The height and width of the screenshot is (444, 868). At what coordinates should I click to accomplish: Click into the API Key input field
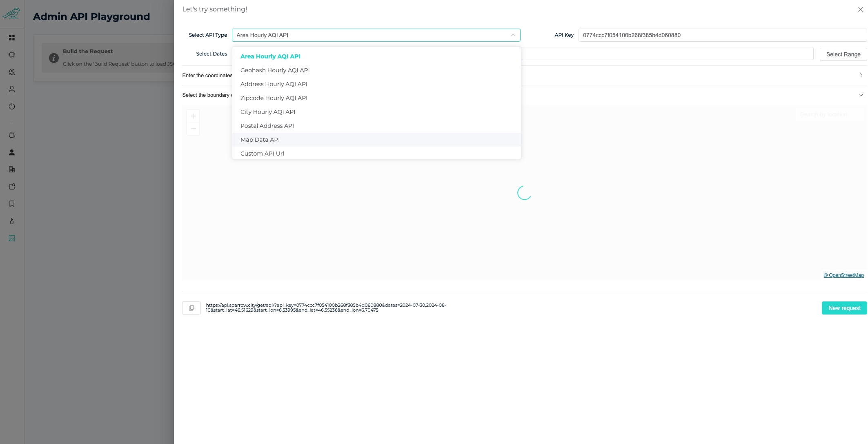[722, 35]
